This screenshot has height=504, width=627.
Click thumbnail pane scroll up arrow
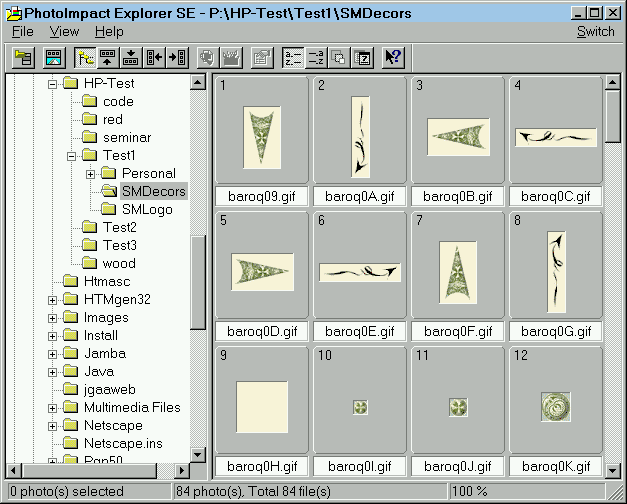coord(613,82)
